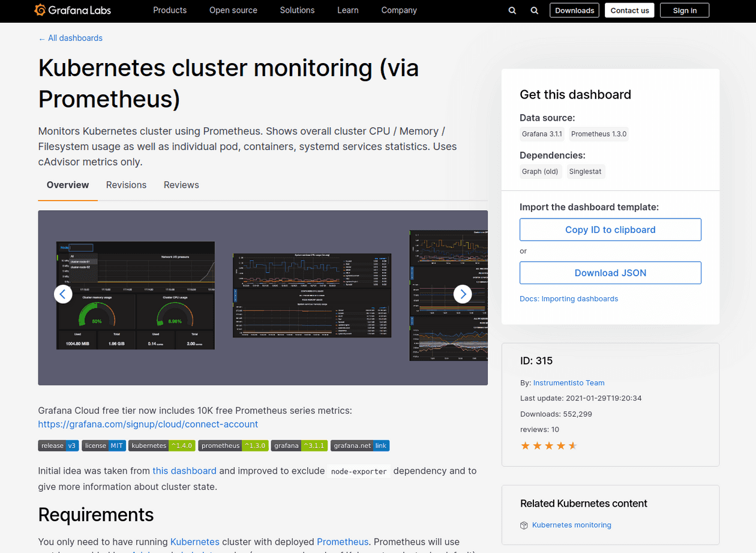Open the Learn dropdown menu
The image size is (756, 553).
click(348, 10)
